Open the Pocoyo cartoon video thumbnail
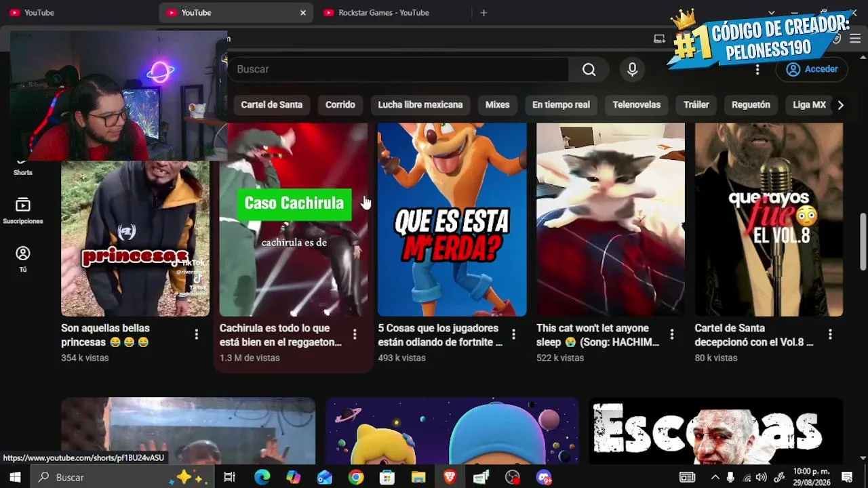 click(x=452, y=431)
